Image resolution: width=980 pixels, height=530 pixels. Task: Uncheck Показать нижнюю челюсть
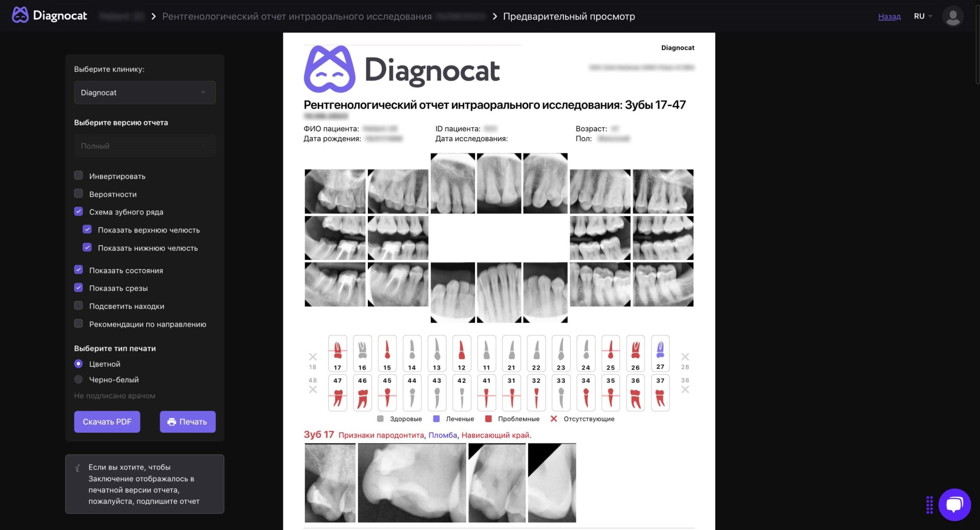pos(87,247)
